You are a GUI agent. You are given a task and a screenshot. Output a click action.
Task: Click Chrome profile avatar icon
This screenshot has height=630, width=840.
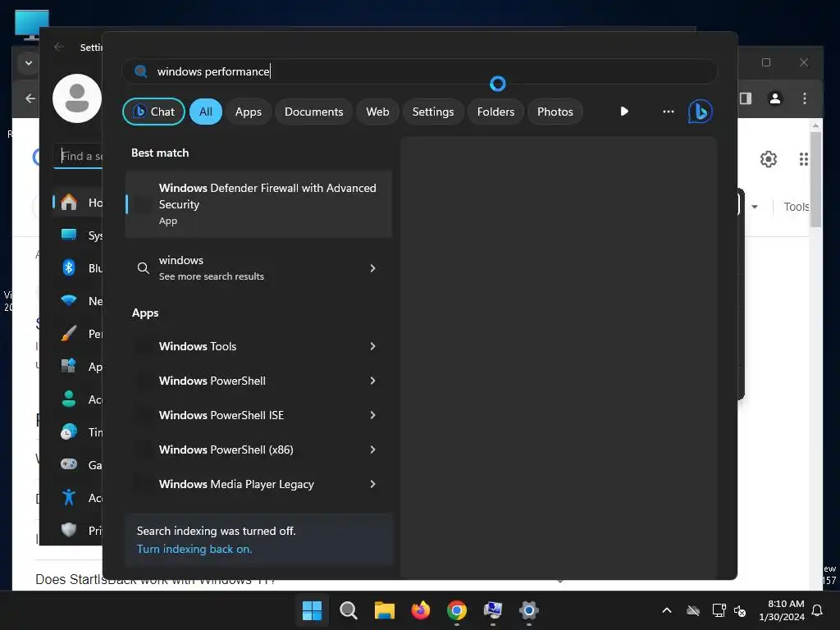pos(774,98)
